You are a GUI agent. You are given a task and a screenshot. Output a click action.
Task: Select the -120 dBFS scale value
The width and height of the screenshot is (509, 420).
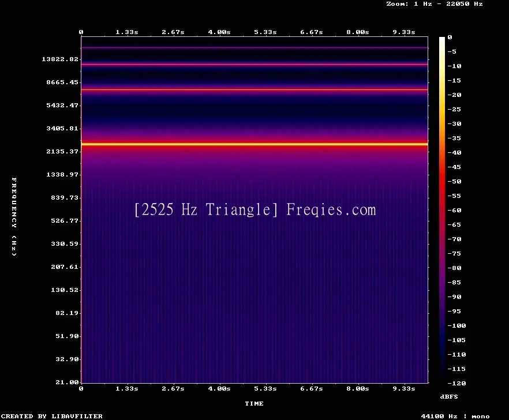456,383
